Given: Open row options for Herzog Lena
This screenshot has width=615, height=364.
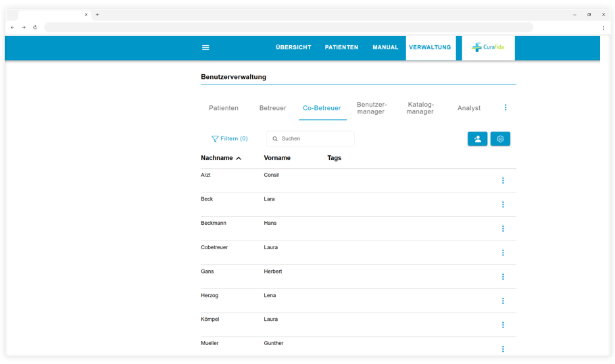Looking at the screenshot, I should pos(503,301).
